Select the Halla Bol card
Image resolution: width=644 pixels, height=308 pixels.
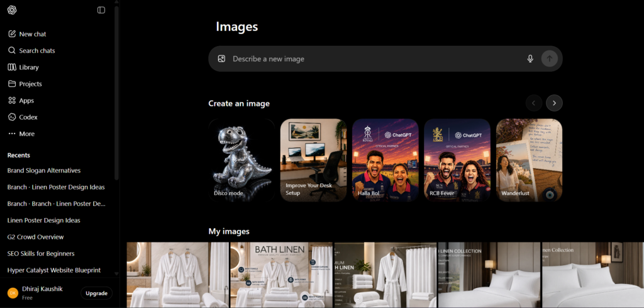(x=386, y=161)
